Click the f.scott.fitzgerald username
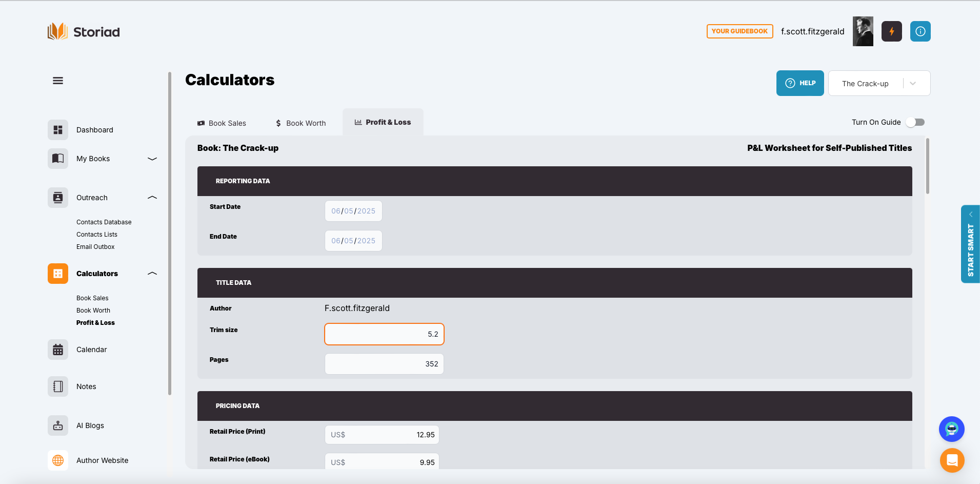This screenshot has height=484, width=980. 812,31
